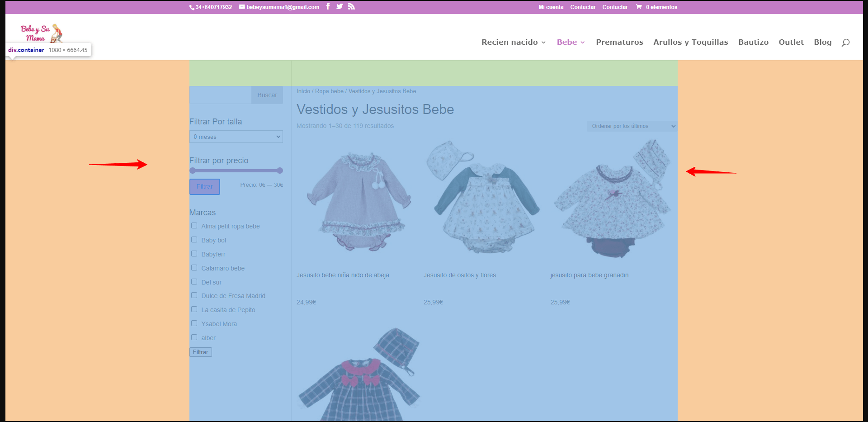Image resolution: width=868 pixels, height=422 pixels.
Task: Click the blue Filtrar price button
Action: 205,187
